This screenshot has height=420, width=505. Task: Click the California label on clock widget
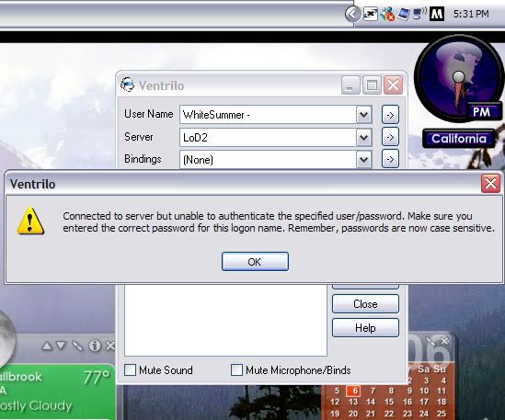click(x=459, y=139)
